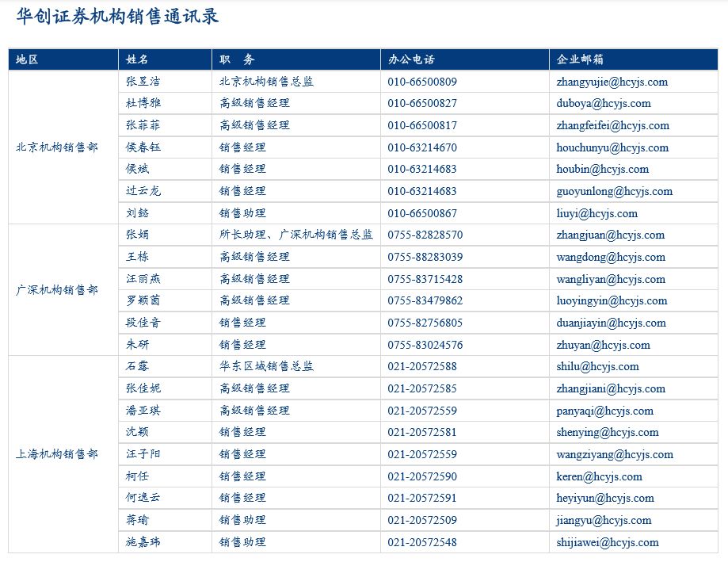
Task: Click the name 朱研
Action: 137,345
